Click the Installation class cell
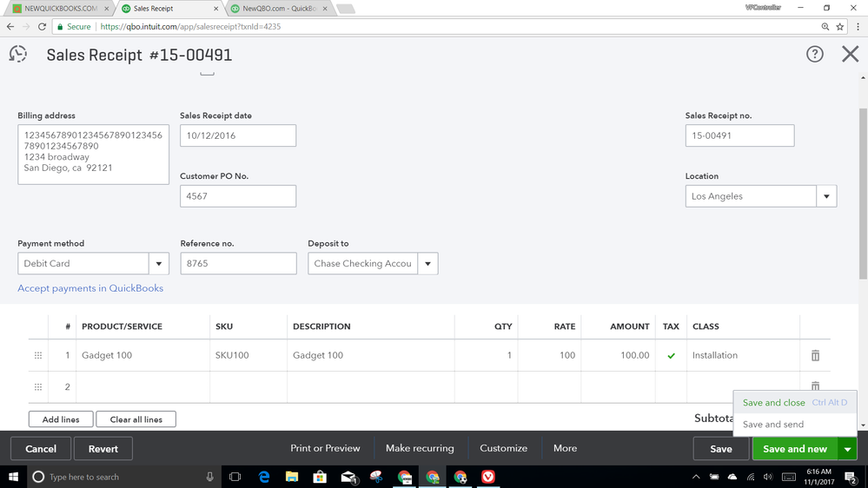The width and height of the screenshot is (868, 488). coord(743,355)
